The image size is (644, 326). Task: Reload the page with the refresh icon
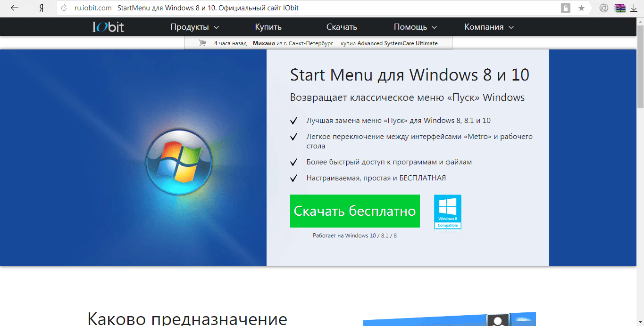tap(64, 8)
